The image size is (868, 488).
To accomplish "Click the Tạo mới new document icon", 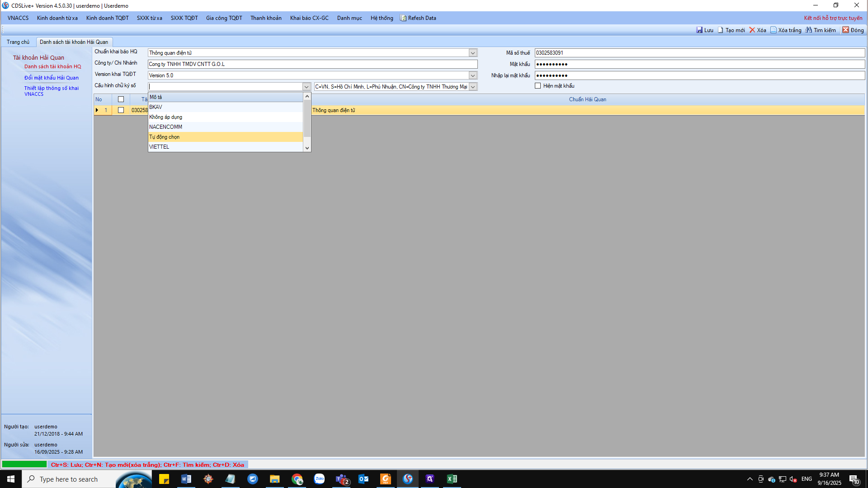I will point(721,30).
